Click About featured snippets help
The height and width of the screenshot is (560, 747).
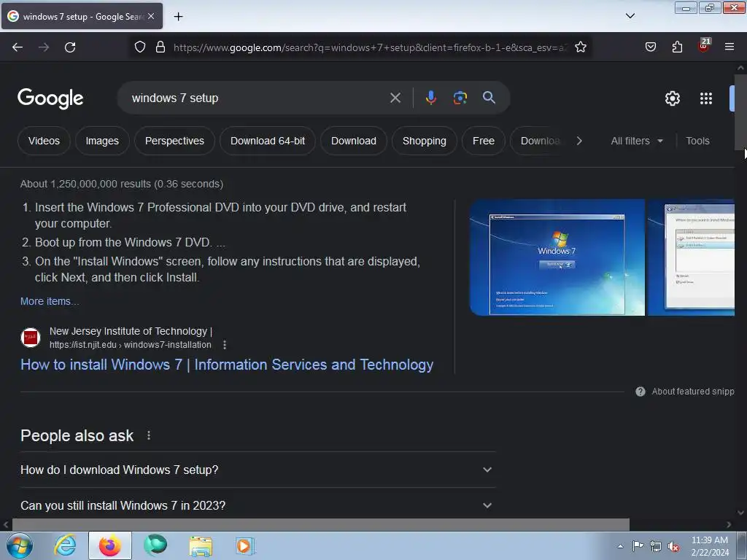tap(685, 392)
